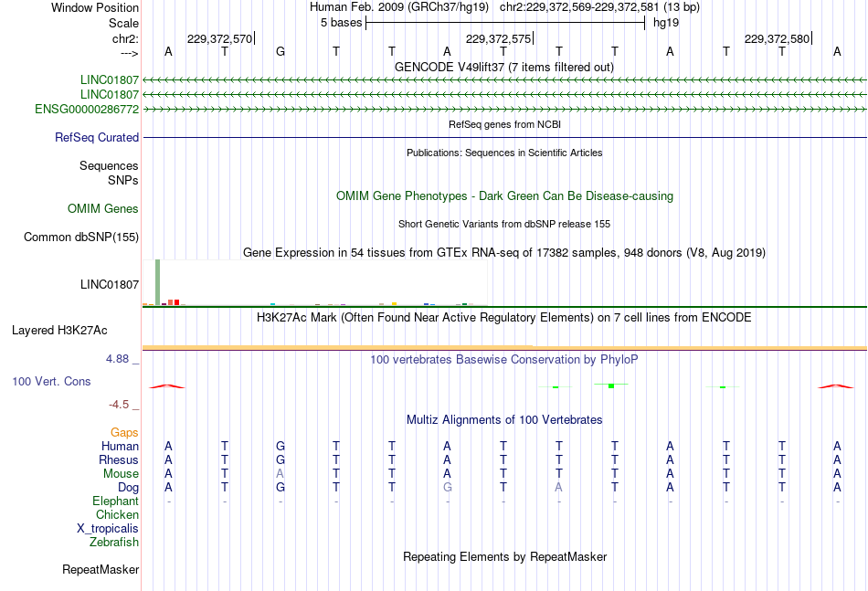868x591 pixels.
Task: Click the Layered H3K27Ac side label
Action: 59,331
